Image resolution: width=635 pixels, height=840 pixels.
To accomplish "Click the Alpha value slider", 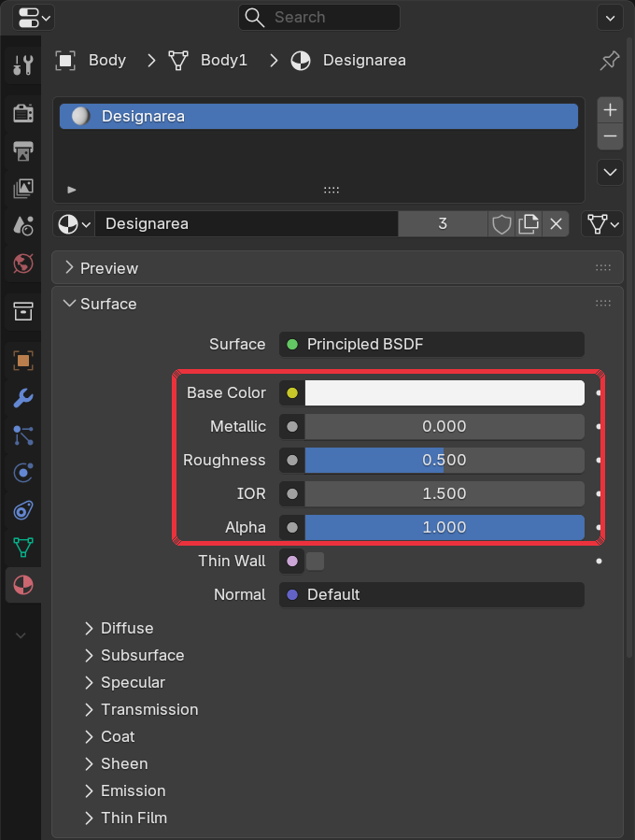I will [x=444, y=527].
